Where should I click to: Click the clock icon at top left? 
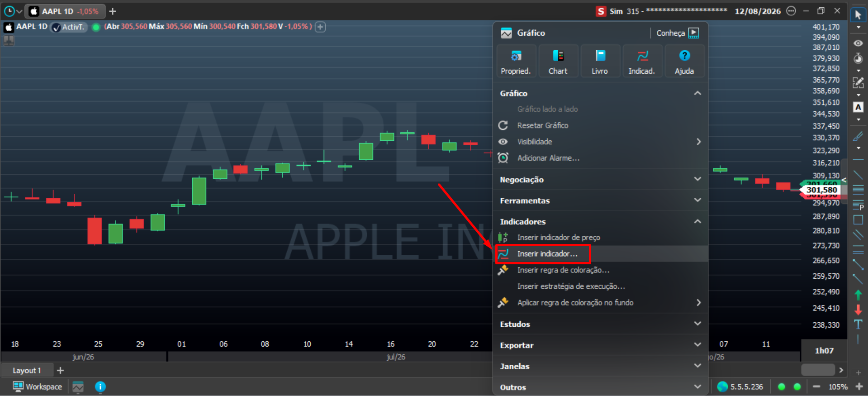(x=9, y=11)
